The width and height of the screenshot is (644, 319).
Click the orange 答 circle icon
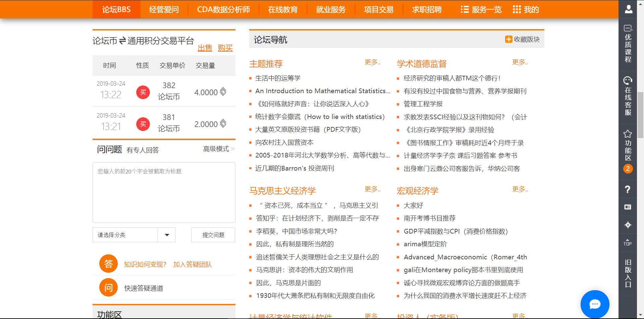(x=108, y=264)
